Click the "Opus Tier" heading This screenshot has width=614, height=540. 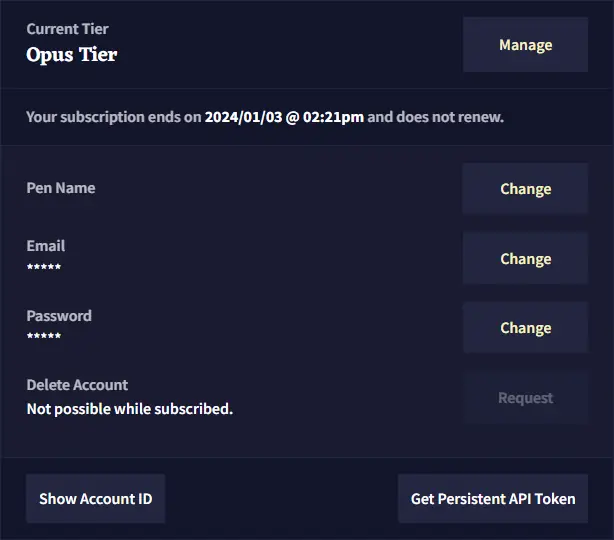pos(71,54)
